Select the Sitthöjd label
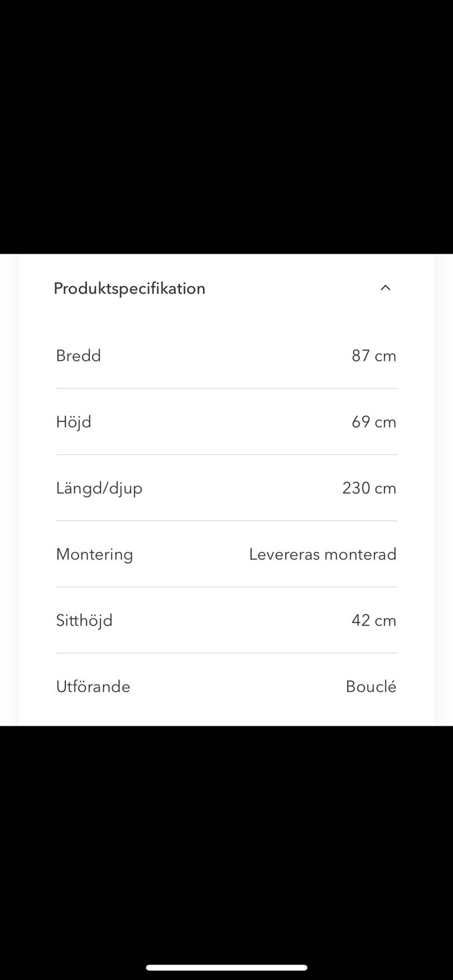Image resolution: width=453 pixels, height=980 pixels. 85,620
